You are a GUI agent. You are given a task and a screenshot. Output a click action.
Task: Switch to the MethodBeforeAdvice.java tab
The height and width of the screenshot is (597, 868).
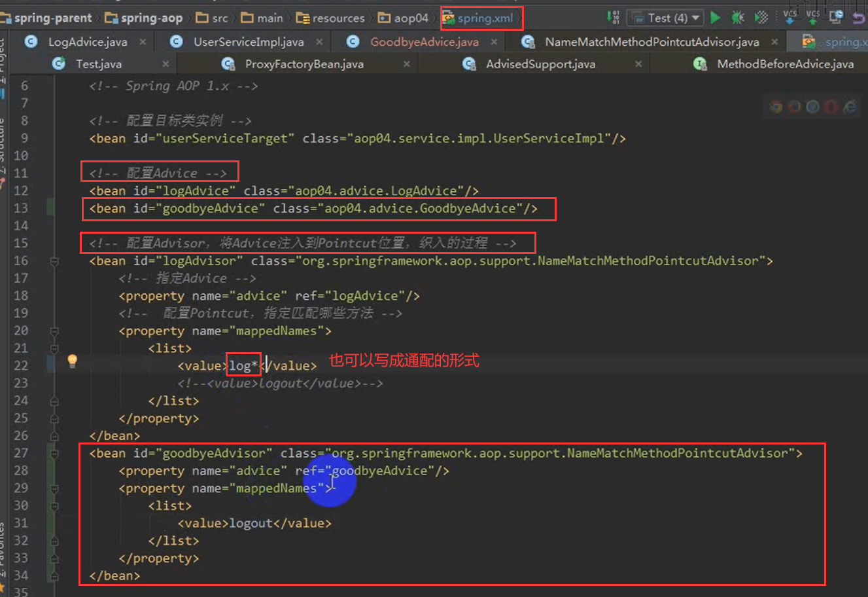(x=785, y=64)
